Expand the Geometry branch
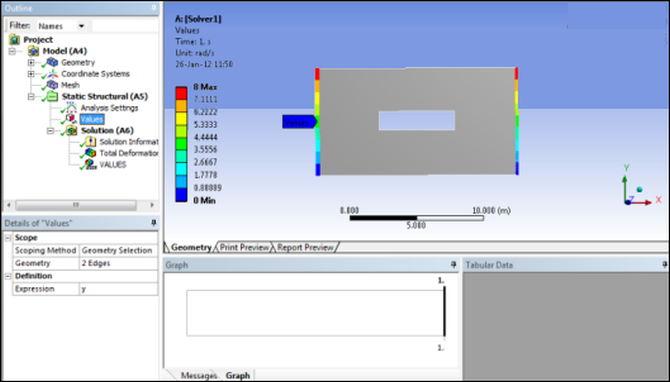This screenshot has width=670, height=382. click(x=31, y=62)
